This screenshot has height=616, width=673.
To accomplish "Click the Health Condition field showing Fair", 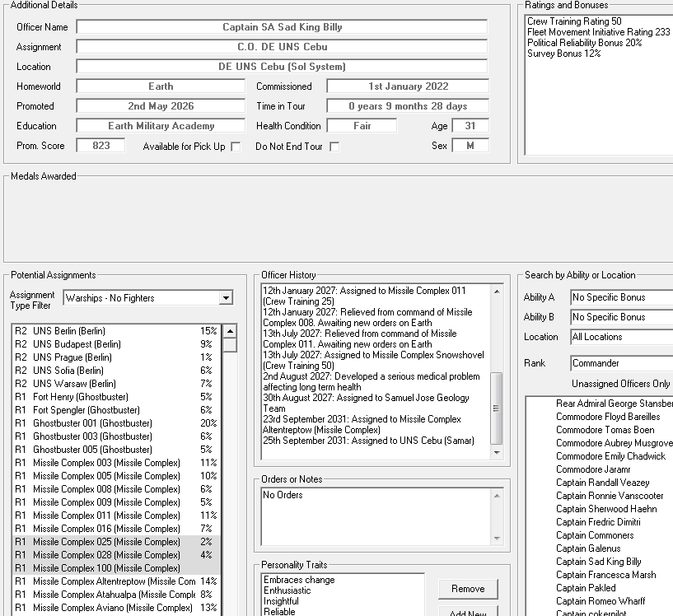I will 362,126.
